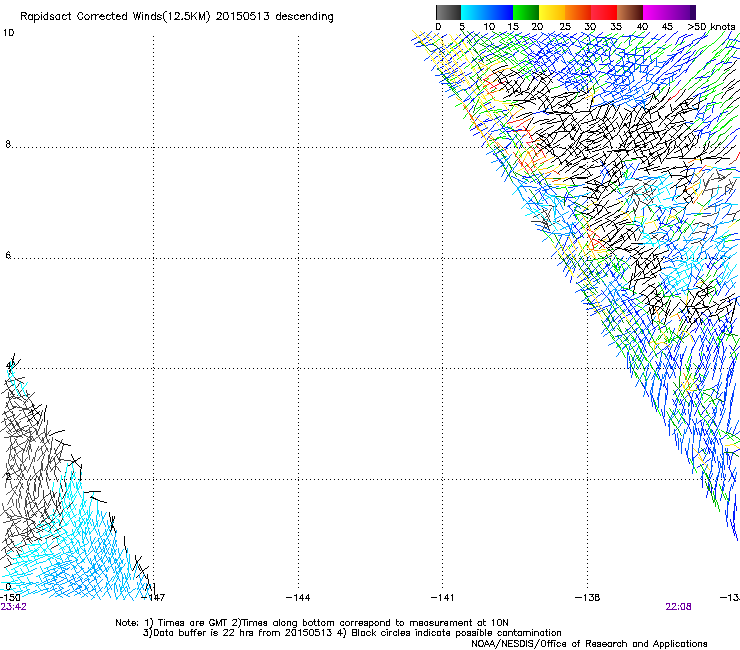
Task: Click legend tick label '40'
Action: click(642, 26)
